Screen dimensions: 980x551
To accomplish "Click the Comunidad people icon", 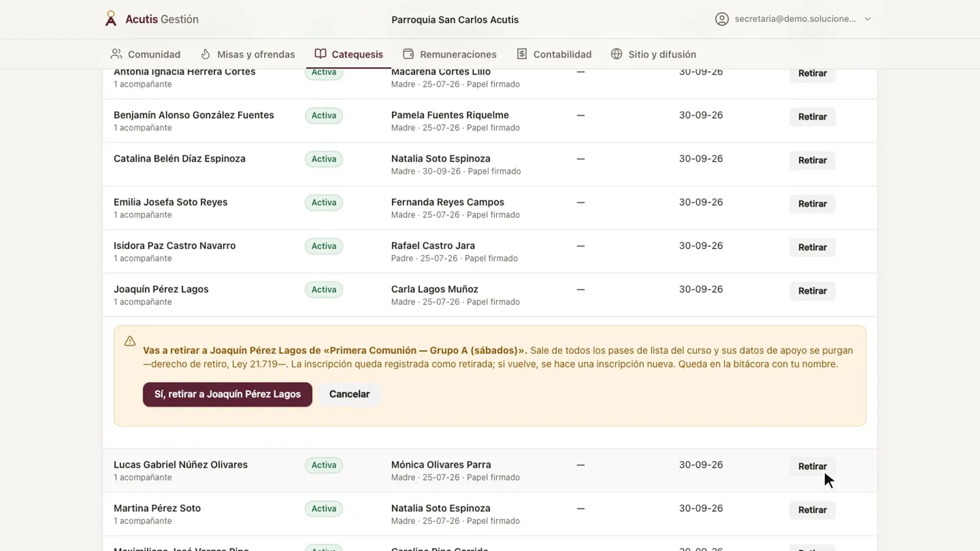I will pos(116,54).
